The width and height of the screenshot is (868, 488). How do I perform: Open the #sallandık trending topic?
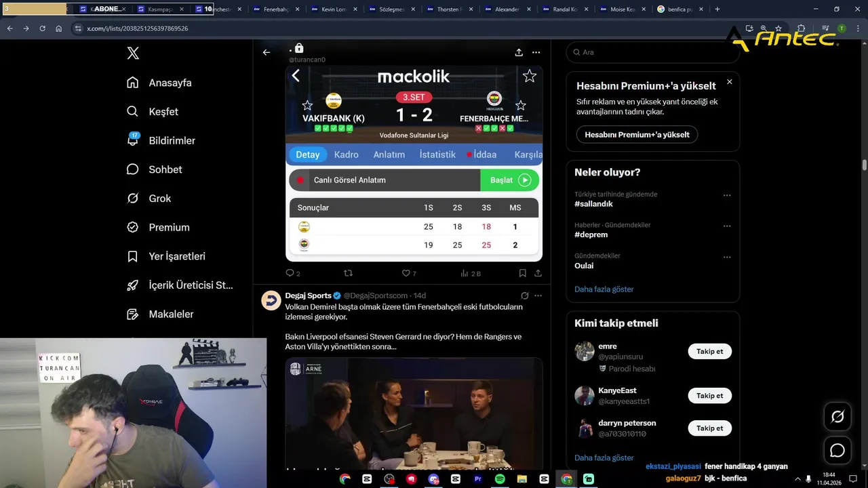pyautogui.click(x=593, y=204)
